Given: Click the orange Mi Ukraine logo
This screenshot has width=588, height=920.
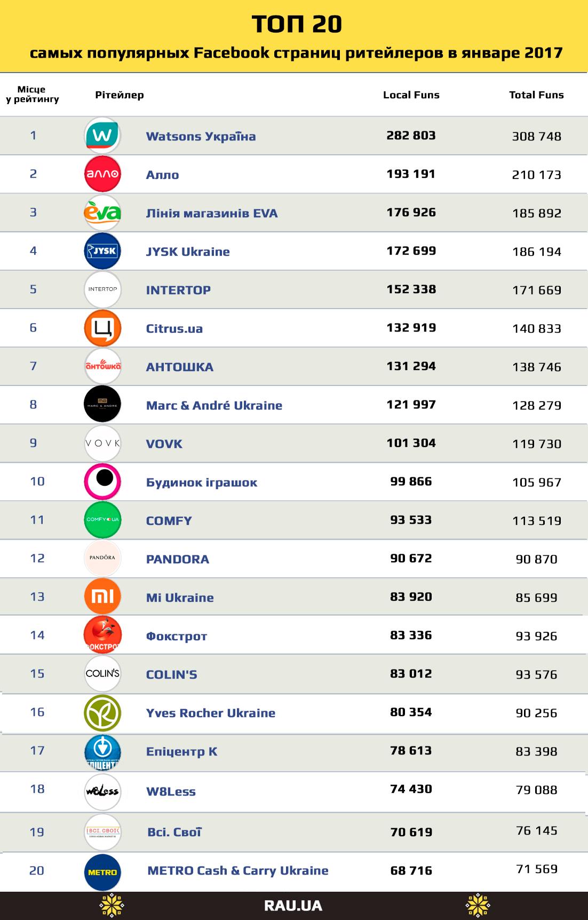Looking at the screenshot, I should pos(102,596).
